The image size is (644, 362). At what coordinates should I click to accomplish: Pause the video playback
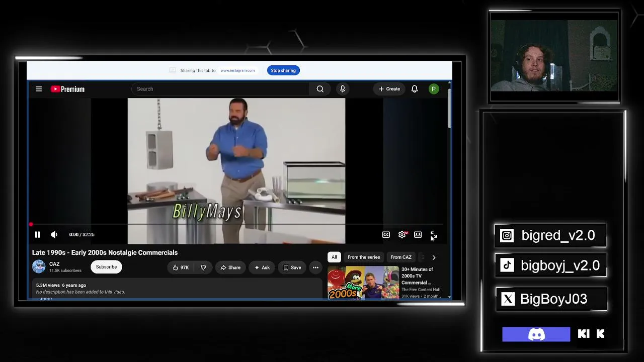[x=37, y=234]
